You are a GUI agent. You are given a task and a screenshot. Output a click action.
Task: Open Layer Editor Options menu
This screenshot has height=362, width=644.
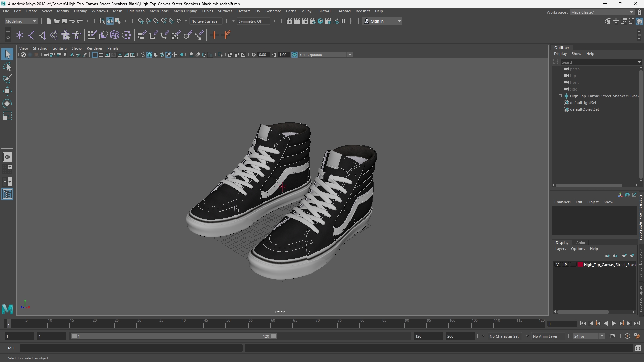[x=578, y=249]
